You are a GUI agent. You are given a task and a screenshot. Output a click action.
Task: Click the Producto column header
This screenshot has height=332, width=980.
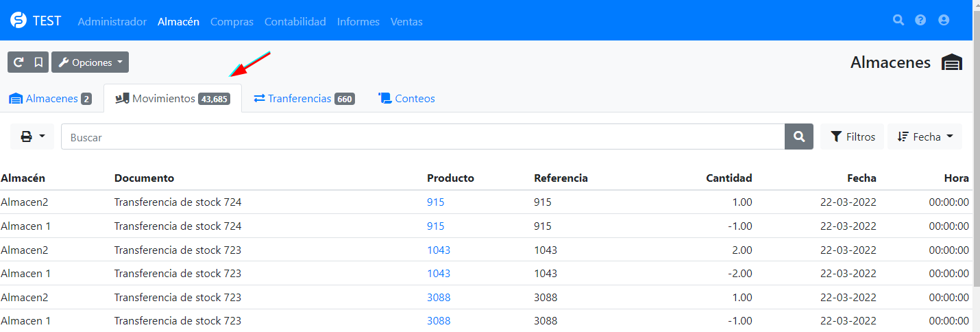click(450, 178)
